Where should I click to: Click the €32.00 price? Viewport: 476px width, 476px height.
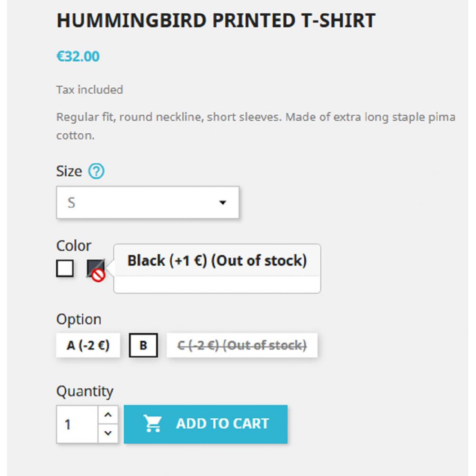tap(78, 57)
